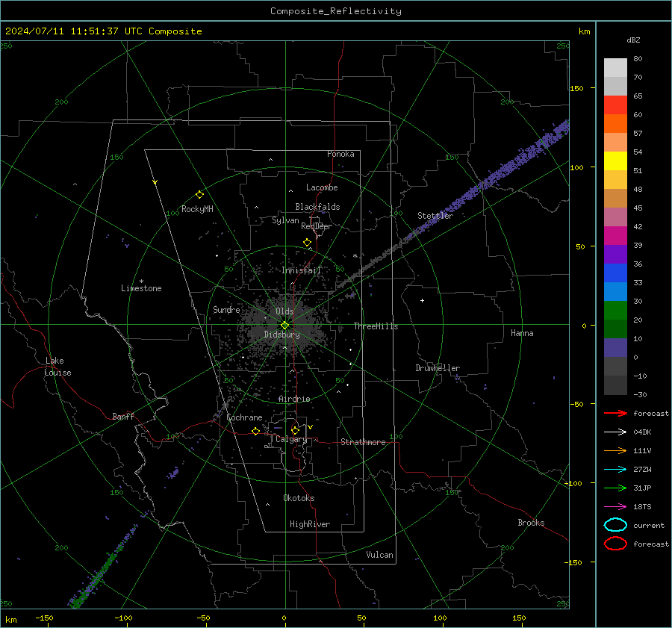Select the '18TS' legend label

[x=642, y=507]
